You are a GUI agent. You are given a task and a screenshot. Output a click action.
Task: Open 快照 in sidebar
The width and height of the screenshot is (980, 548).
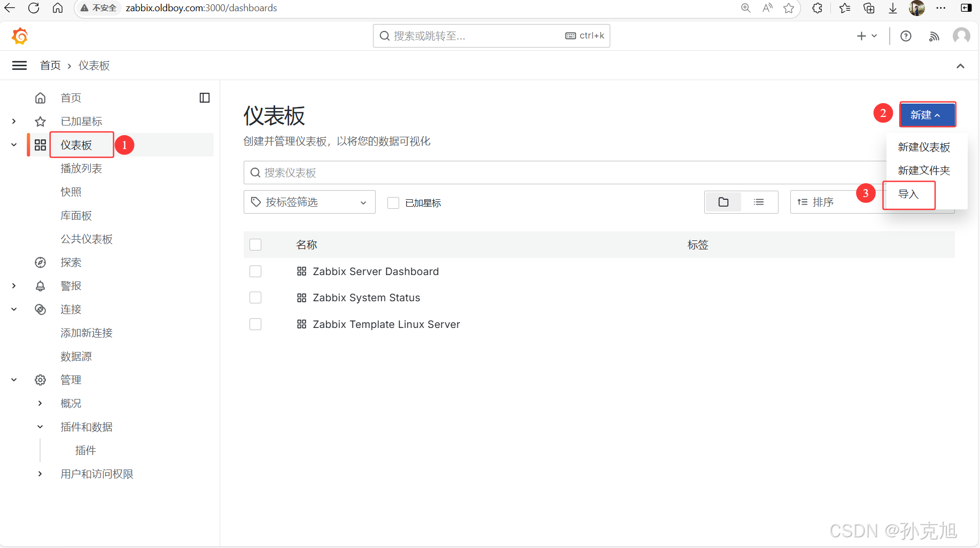71,192
